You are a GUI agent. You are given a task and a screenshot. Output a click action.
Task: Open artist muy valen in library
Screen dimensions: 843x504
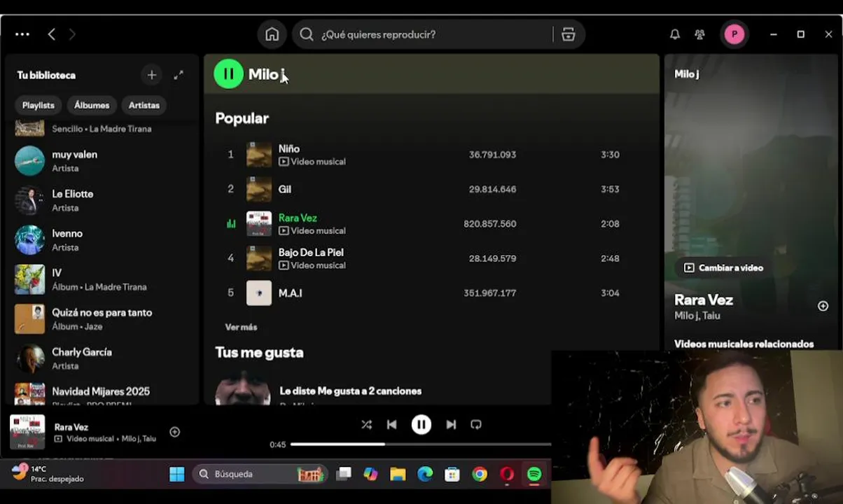(x=102, y=160)
